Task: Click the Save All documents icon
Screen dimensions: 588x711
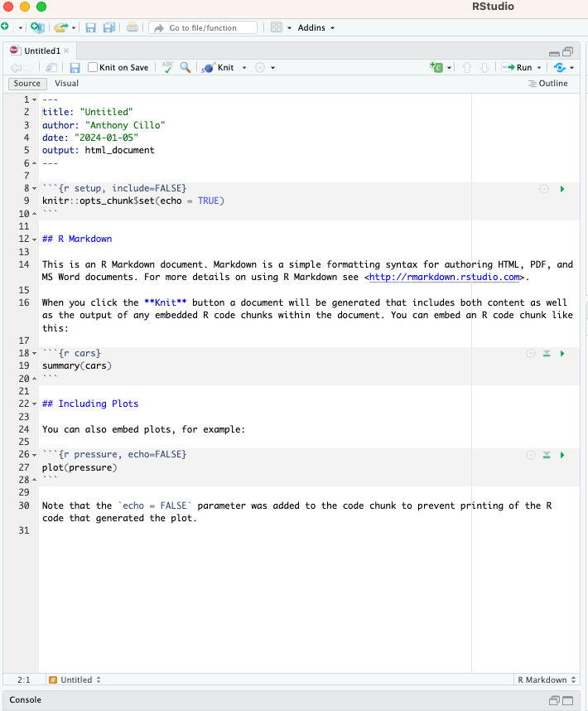Action: [109, 27]
